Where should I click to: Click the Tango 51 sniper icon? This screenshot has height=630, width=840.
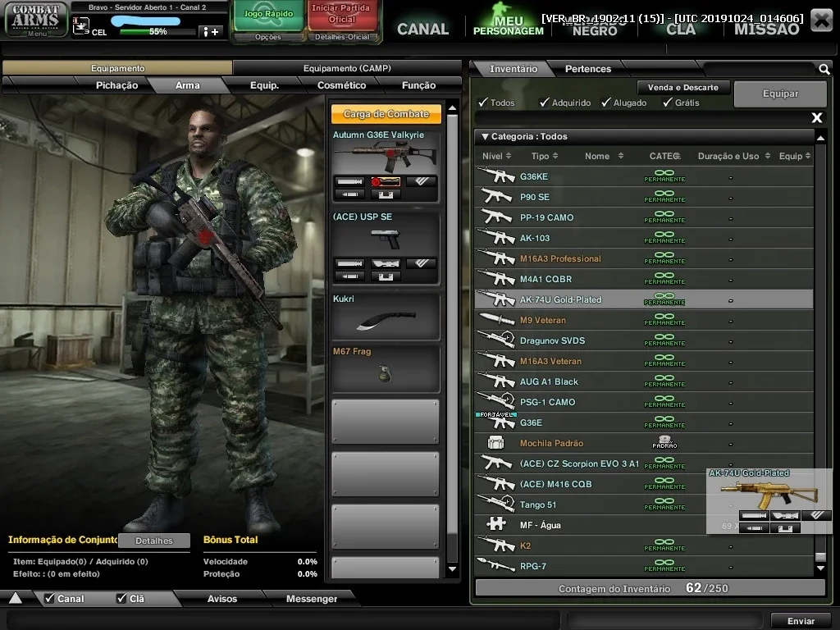(495, 504)
